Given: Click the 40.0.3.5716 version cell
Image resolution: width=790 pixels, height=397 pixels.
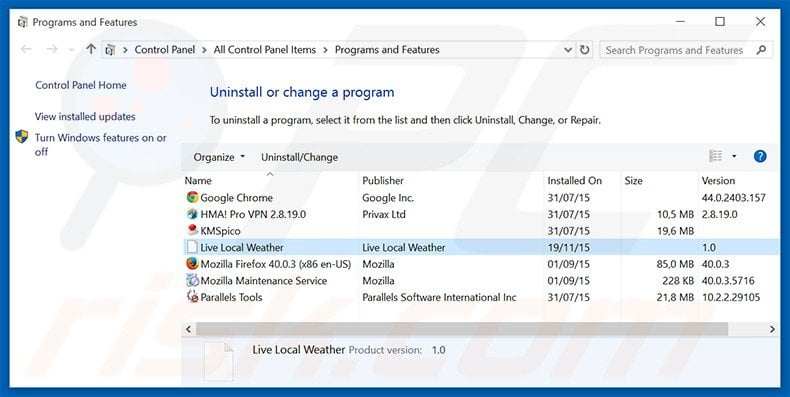Looking at the screenshot, I should [x=728, y=281].
